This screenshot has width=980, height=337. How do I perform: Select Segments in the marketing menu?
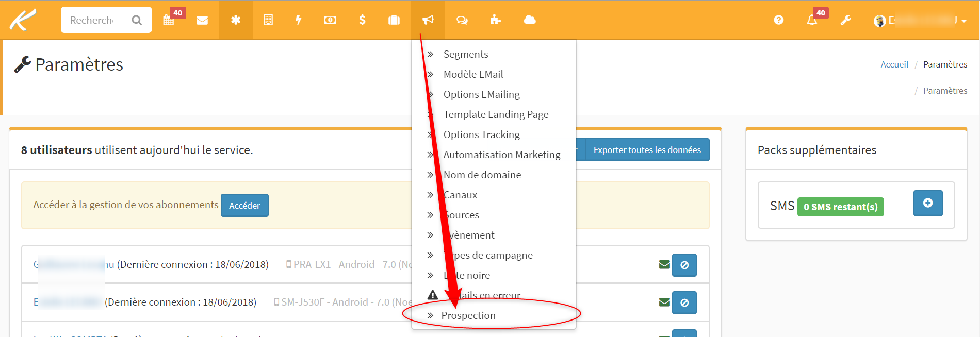466,54
